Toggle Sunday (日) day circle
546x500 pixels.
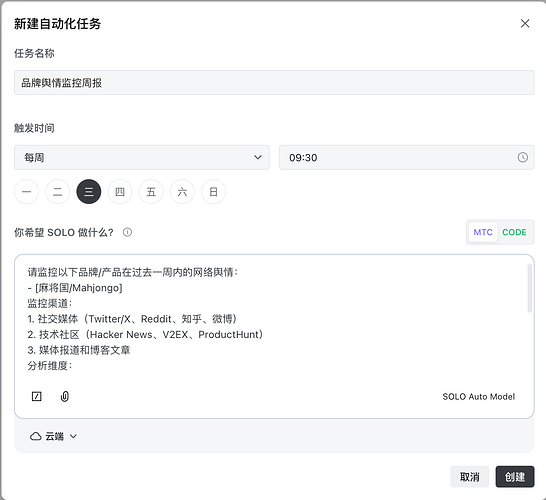[x=213, y=192]
